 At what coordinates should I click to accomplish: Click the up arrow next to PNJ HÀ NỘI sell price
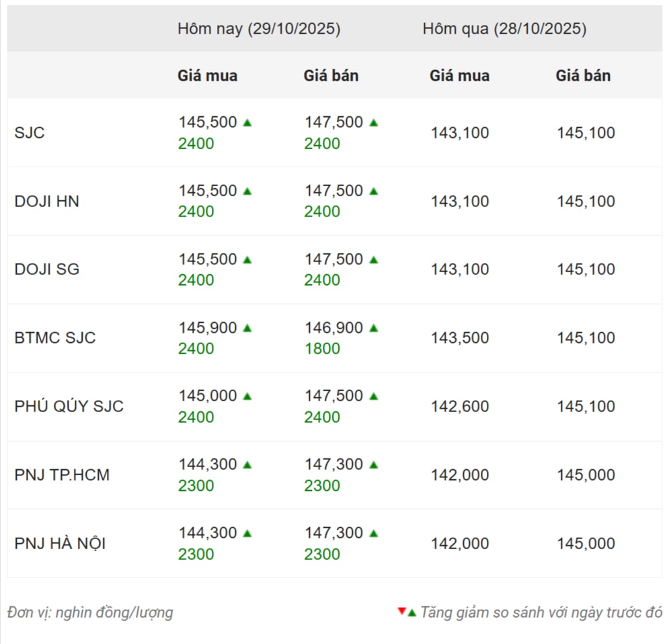coord(374,532)
